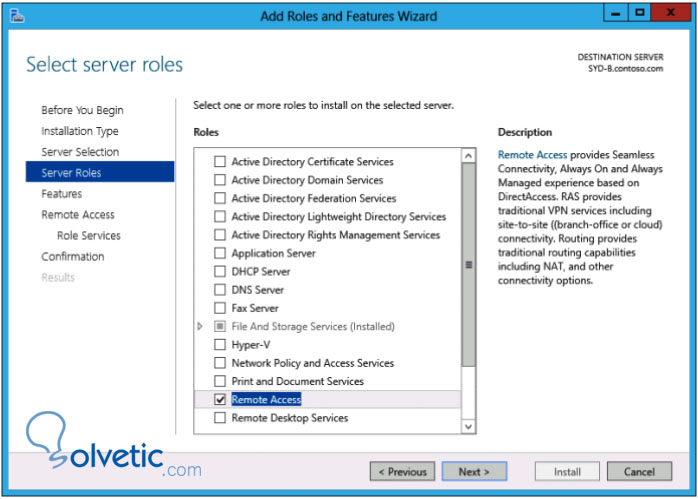Tick Active Directory Certificate Services checkbox
698x499 pixels.
[220, 161]
